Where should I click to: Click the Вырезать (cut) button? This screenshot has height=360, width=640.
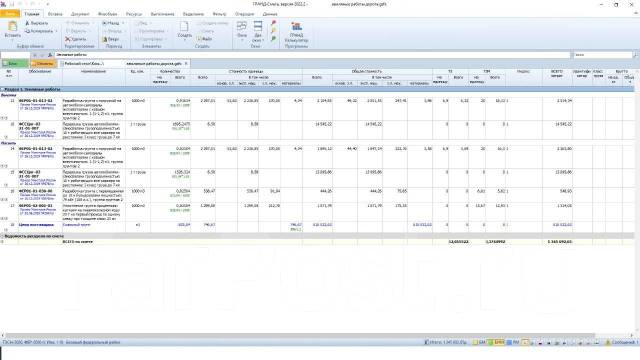(x=37, y=23)
